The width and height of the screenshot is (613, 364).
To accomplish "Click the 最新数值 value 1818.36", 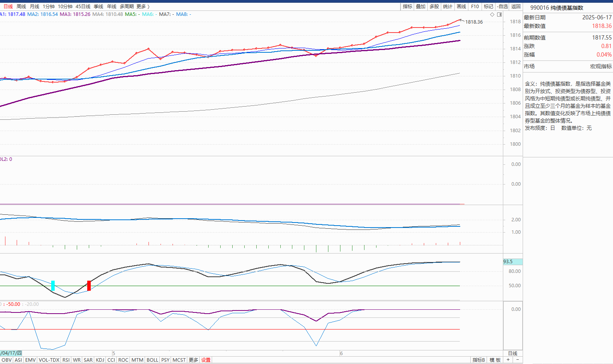I will (x=602, y=26).
